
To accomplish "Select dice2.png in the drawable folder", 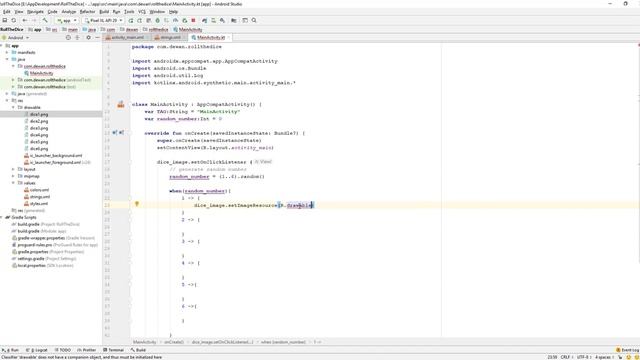I will 39,121.
